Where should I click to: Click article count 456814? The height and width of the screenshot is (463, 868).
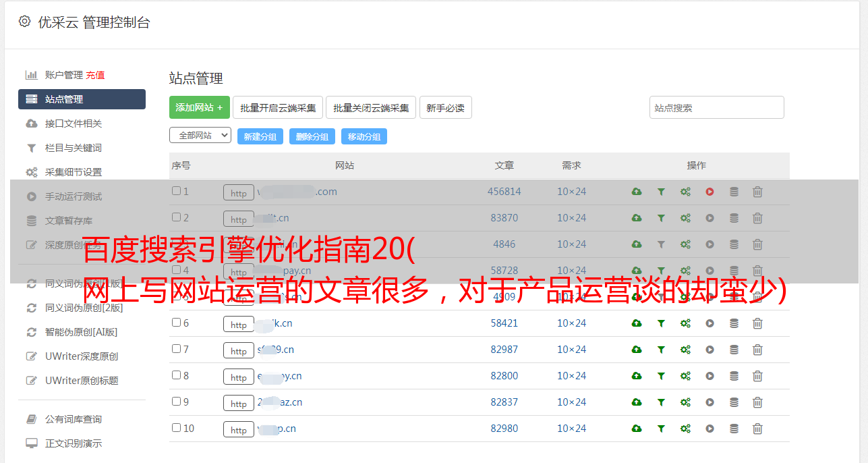504,192
